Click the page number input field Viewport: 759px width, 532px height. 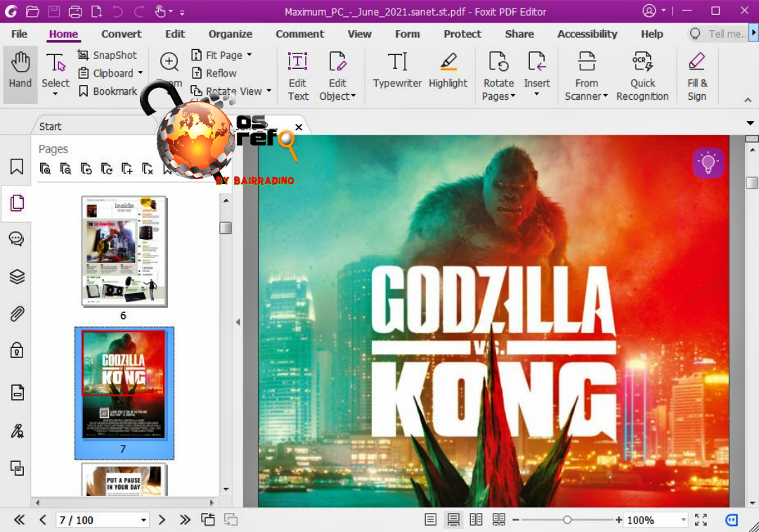pyautogui.click(x=97, y=520)
